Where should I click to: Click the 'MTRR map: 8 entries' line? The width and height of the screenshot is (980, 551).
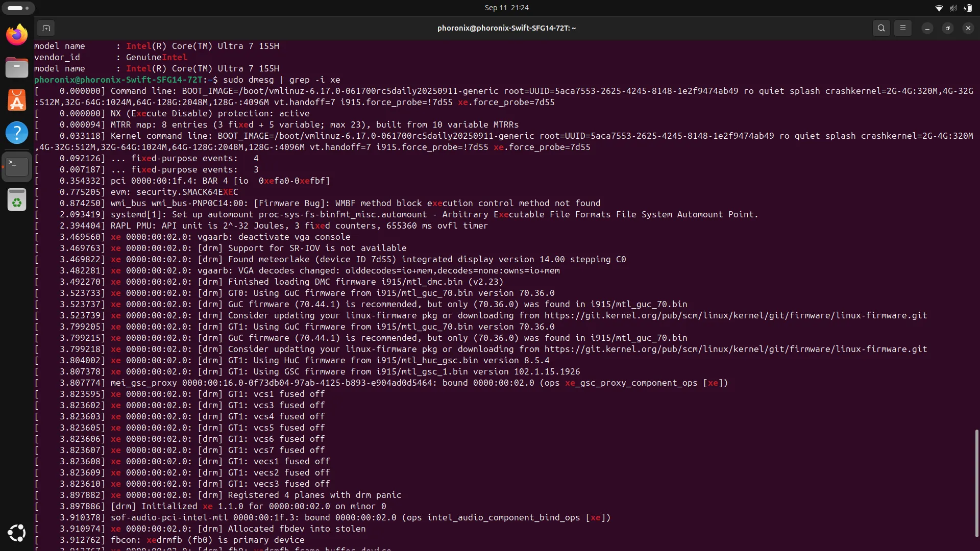click(x=277, y=124)
